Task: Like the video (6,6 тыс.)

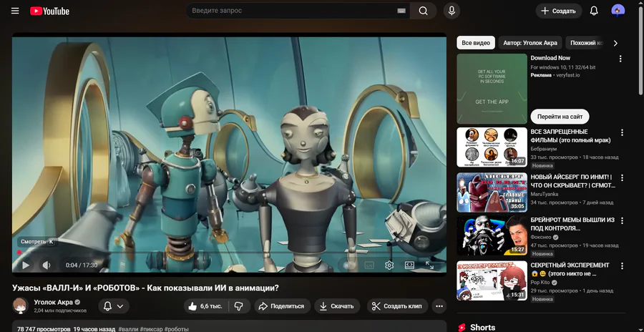Action: tap(205, 306)
